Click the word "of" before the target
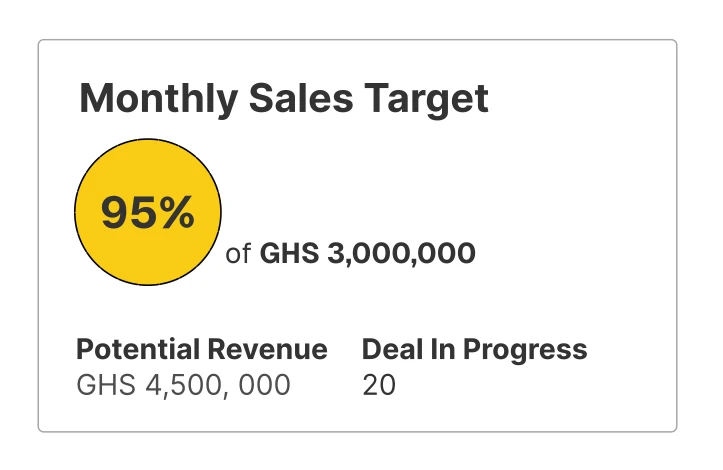This screenshot has height=470, width=723. (x=237, y=255)
